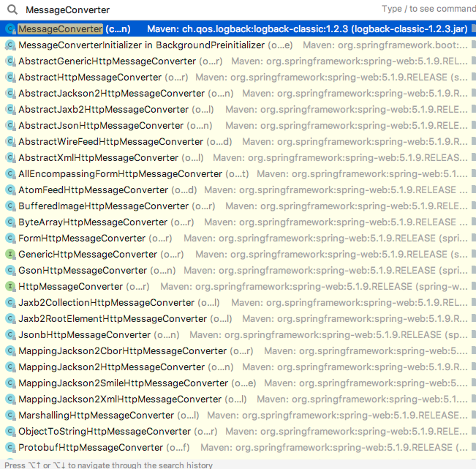Open GenericHttpMessageConverter interface
The width and height of the screenshot is (476, 469).
(x=238, y=254)
